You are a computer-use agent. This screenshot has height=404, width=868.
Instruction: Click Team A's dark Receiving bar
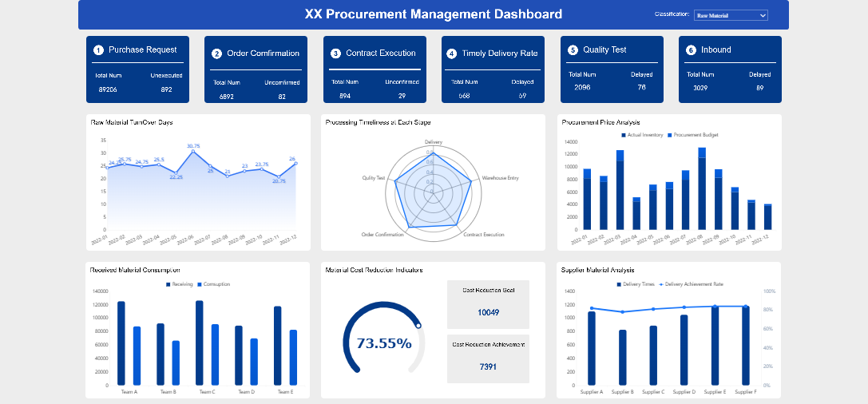121,343
